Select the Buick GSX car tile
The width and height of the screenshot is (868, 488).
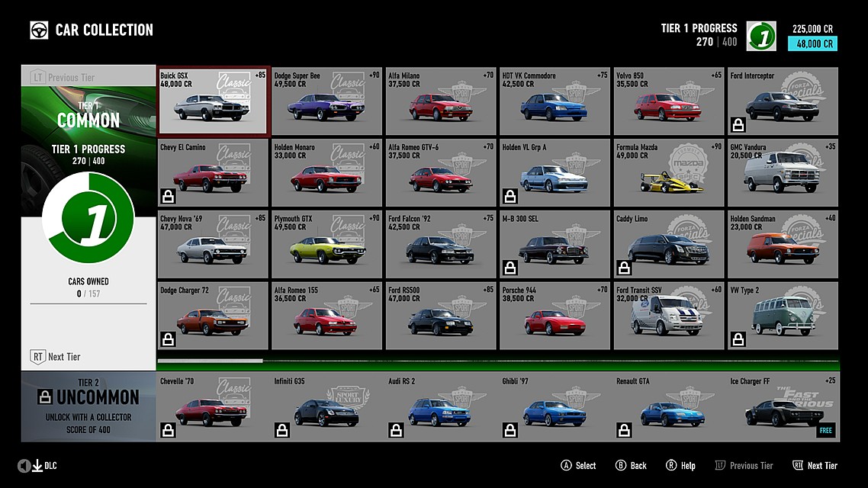point(213,101)
